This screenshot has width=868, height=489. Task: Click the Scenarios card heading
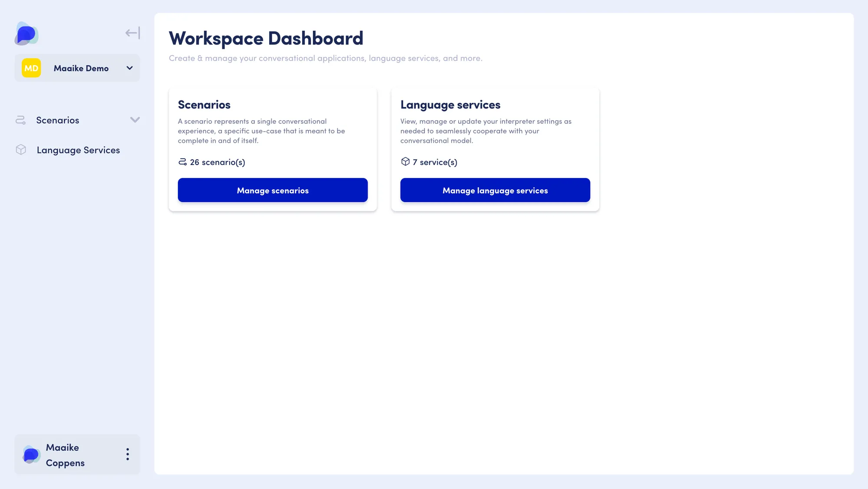click(x=204, y=105)
